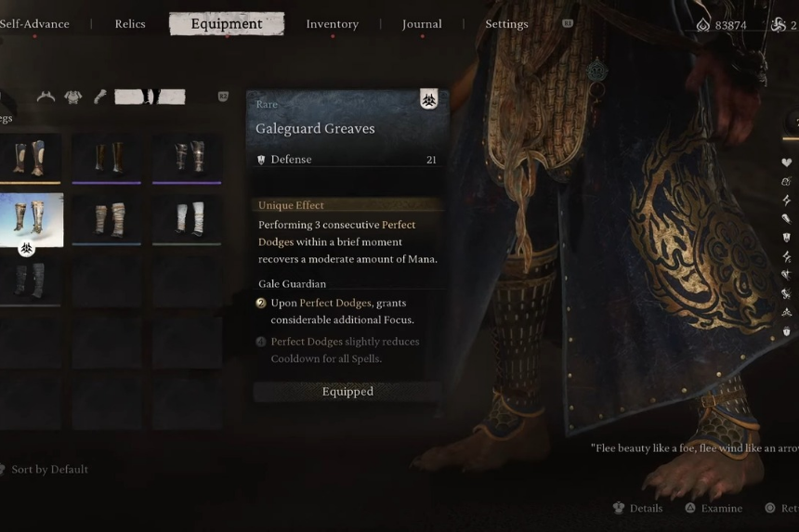Go to the Settings tab
The width and height of the screenshot is (799, 532).
pos(506,24)
